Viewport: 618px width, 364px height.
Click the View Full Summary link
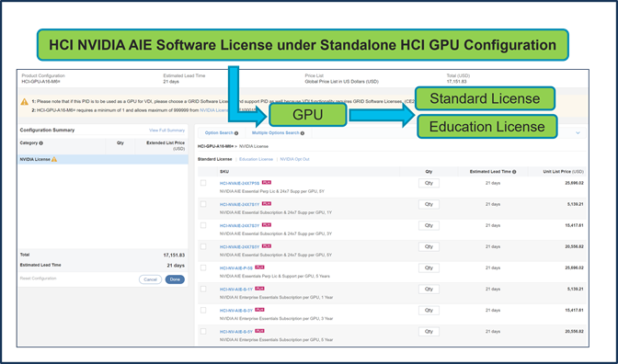(x=166, y=131)
